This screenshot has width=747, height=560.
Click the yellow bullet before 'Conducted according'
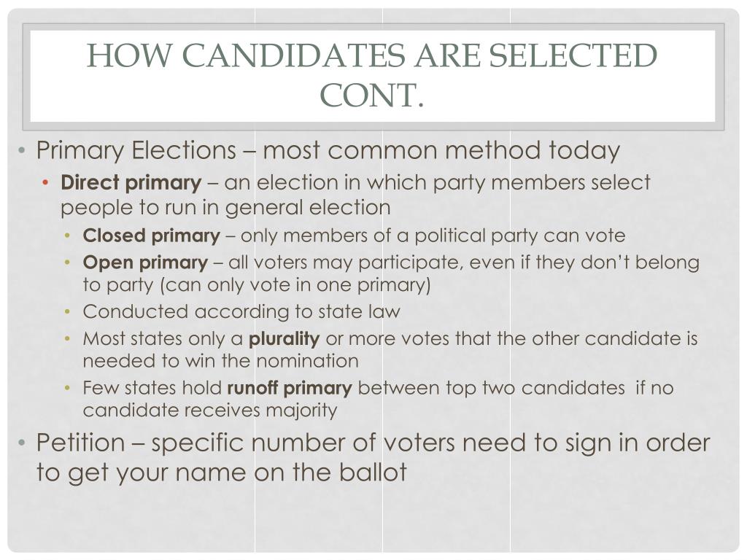point(68,312)
